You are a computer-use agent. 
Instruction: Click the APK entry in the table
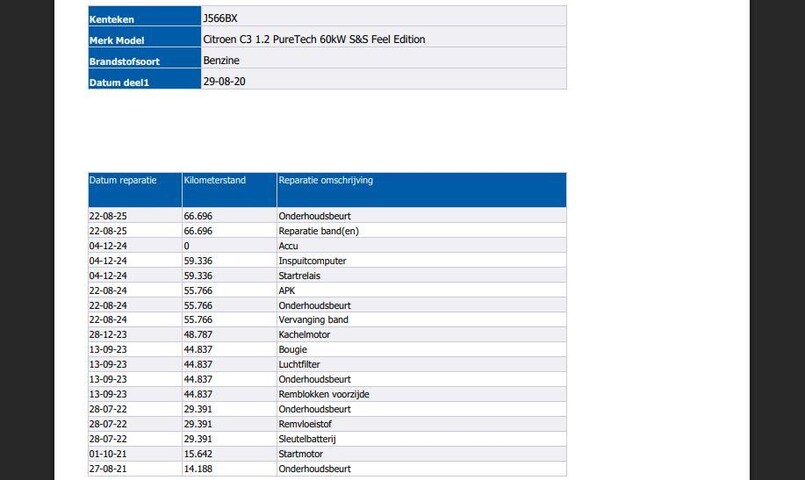287,291
